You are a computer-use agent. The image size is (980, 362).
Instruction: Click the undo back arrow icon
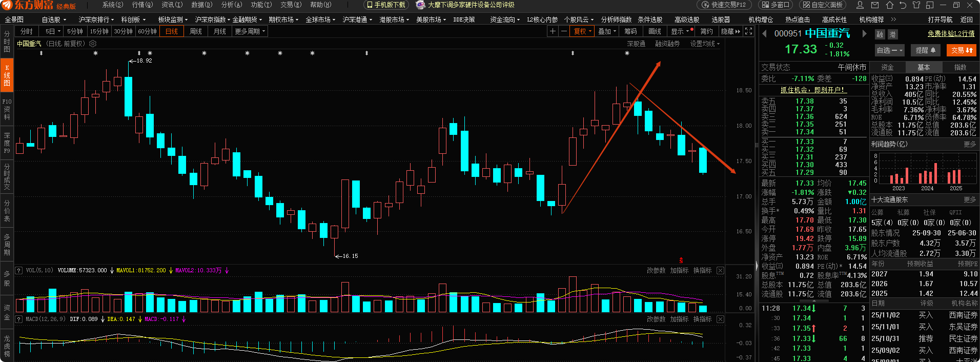[903, 5]
